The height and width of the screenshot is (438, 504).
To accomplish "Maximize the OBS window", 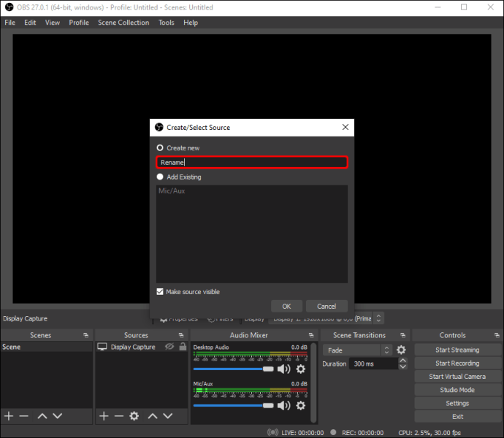I will (x=464, y=7).
